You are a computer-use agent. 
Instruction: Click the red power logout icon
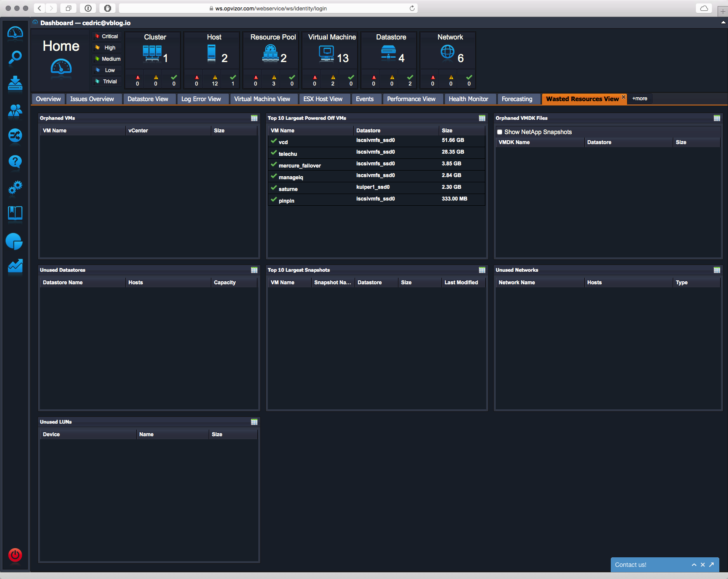(x=15, y=555)
